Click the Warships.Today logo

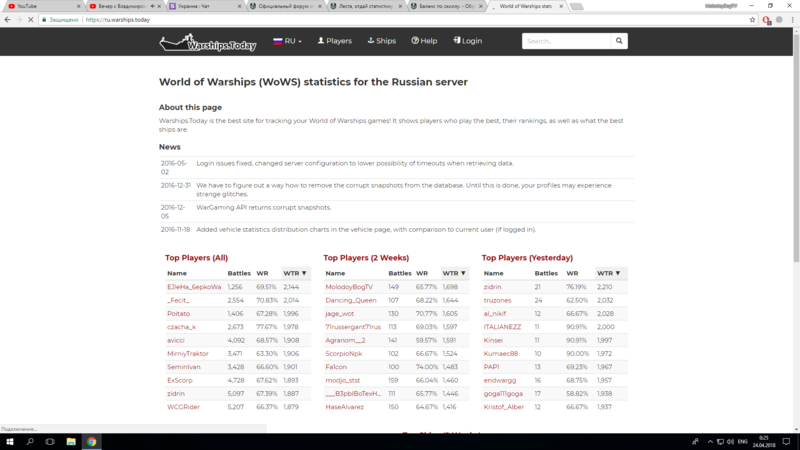tap(208, 42)
